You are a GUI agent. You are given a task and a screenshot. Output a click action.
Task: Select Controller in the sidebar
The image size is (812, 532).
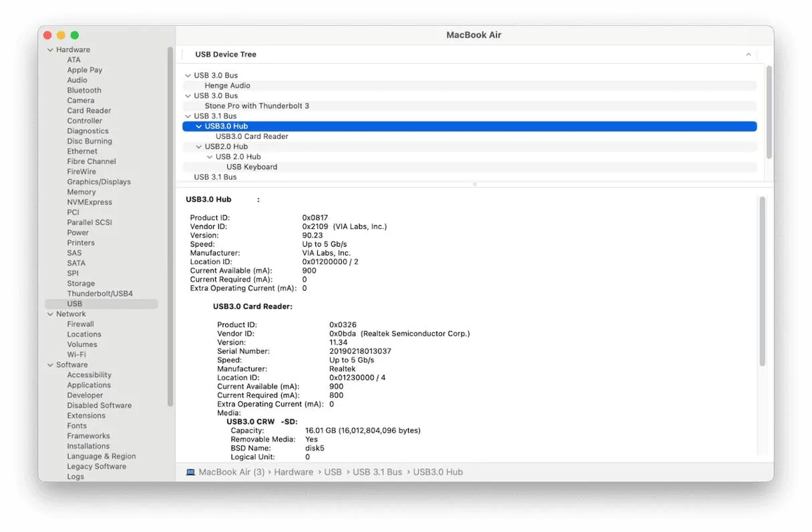pos(85,121)
